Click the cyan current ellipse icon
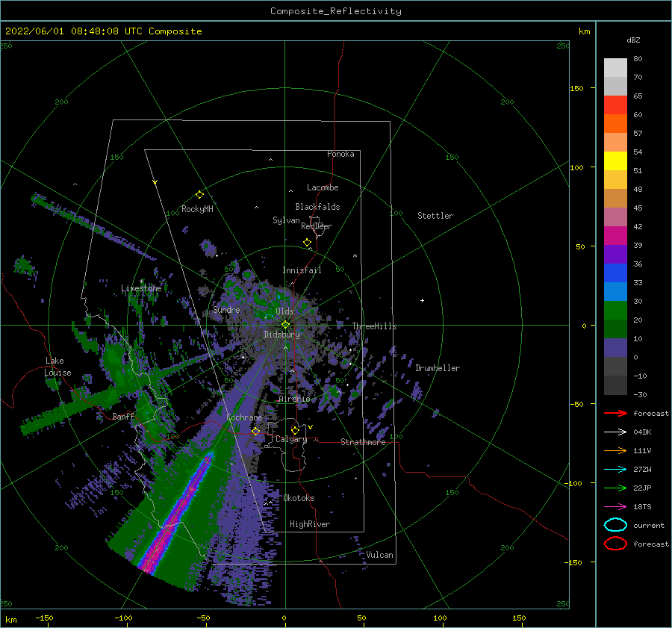Image resolution: width=672 pixels, height=628 pixels. 615,525
